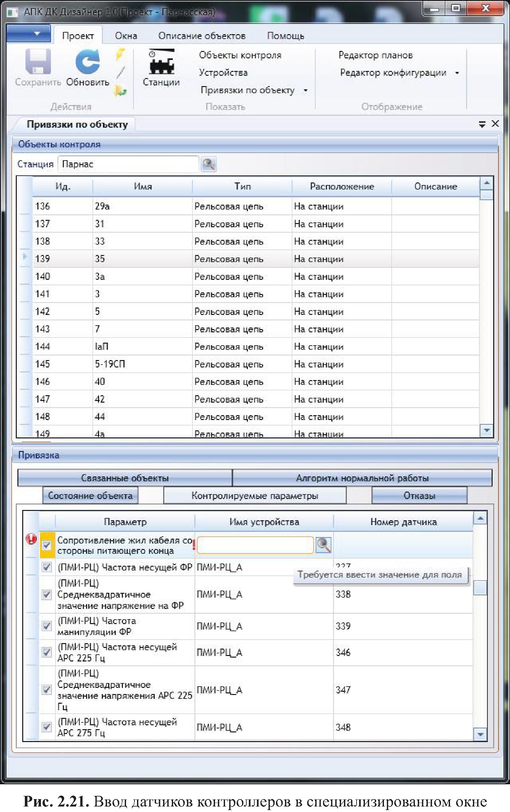The width and height of the screenshot is (510, 812).
Task: Click the device search magnifier in Имя устройства
Action: point(323,545)
